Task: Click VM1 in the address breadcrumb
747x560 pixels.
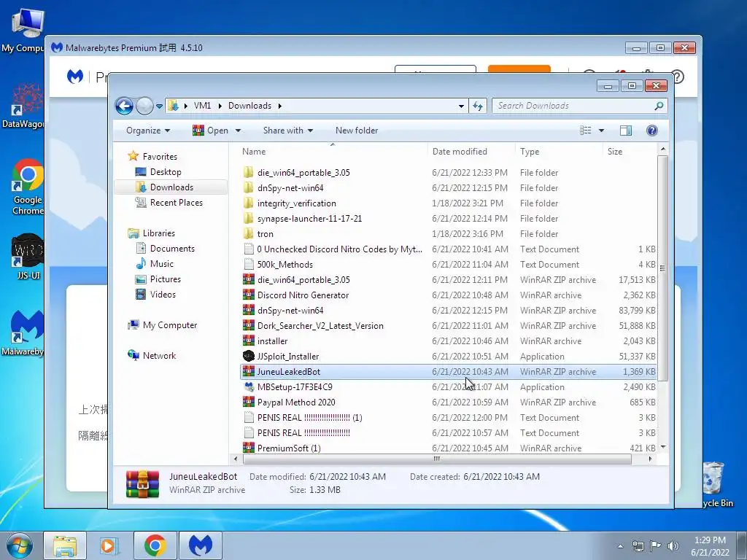Action: pos(202,106)
